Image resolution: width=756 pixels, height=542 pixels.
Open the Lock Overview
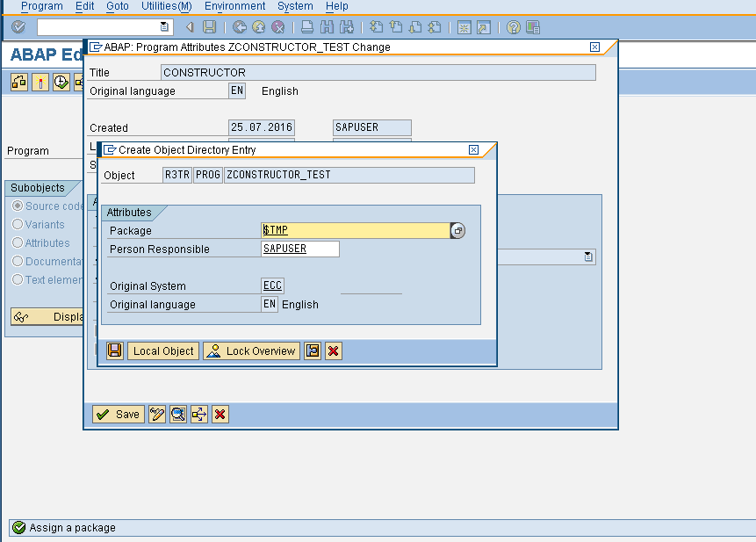(x=251, y=350)
